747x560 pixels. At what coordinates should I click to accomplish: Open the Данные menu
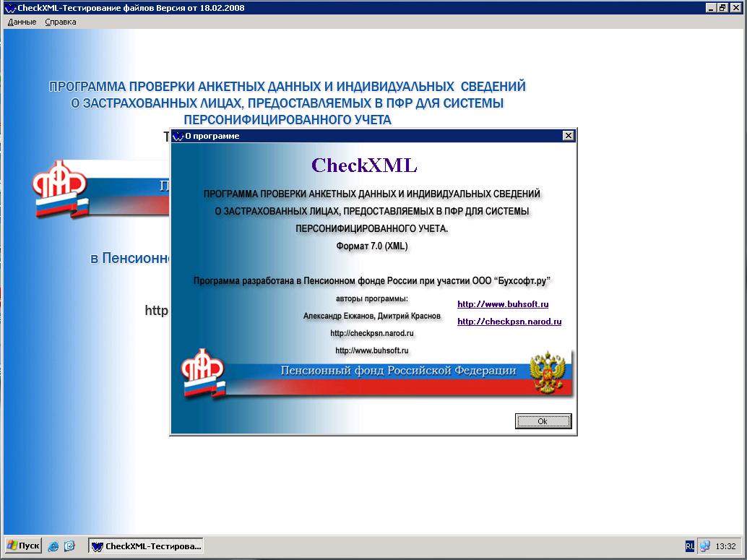click(x=22, y=22)
